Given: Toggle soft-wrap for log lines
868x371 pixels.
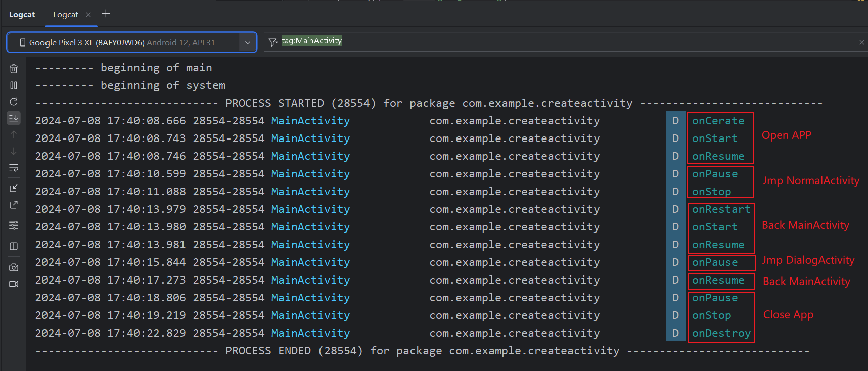Looking at the screenshot, I should 14,167.
